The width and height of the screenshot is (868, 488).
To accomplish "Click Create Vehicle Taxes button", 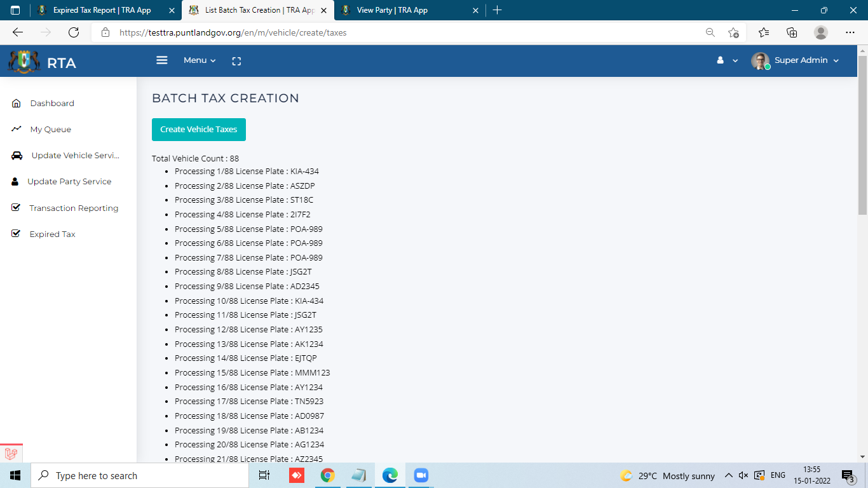I will [x=199, y=129].
